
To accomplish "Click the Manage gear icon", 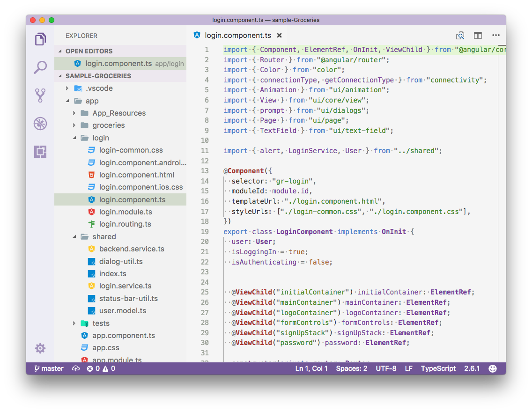I will [x=40, y=348].
